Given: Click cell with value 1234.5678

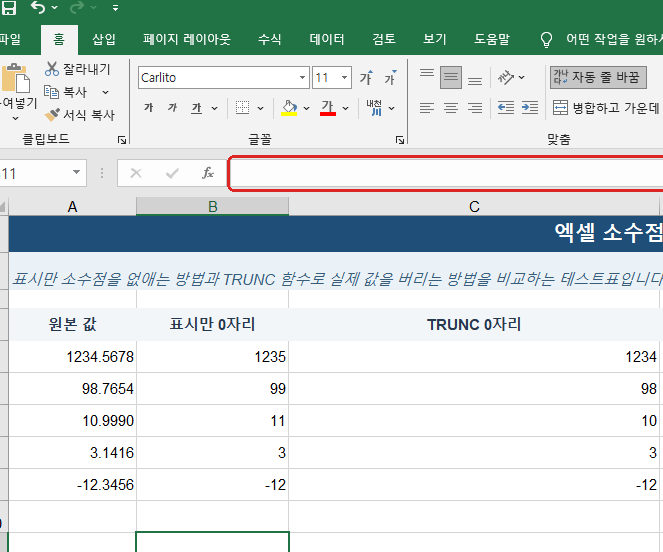Looking at the screenshot, I should 72,357.
